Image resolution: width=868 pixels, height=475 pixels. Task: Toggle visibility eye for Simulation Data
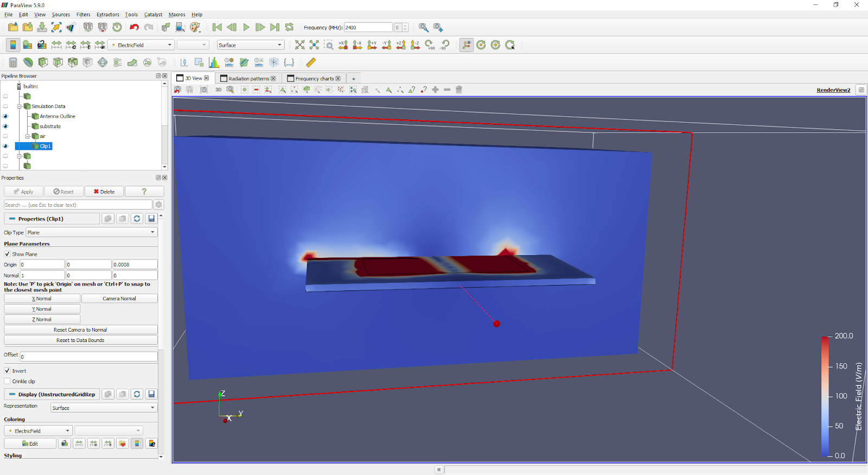[x=5, y=106]
